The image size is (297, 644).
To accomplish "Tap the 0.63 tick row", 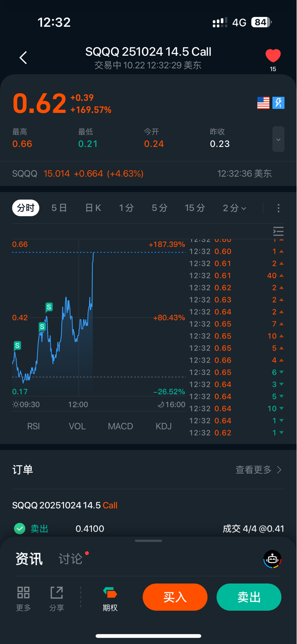I will 237,300.
